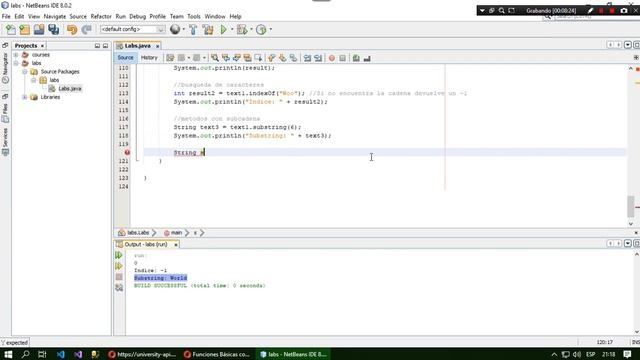Open the Services side tab

click(5, 141)
